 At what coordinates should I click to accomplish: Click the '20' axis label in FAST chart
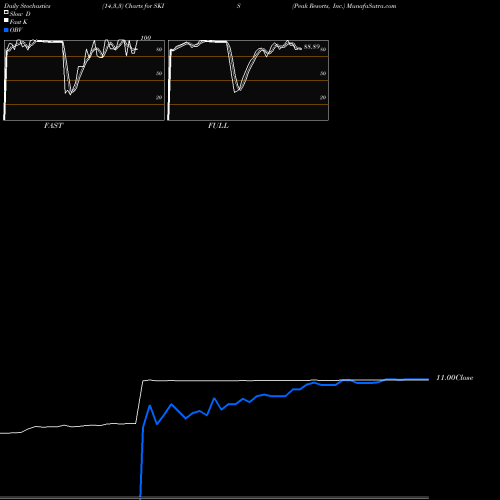159,97
